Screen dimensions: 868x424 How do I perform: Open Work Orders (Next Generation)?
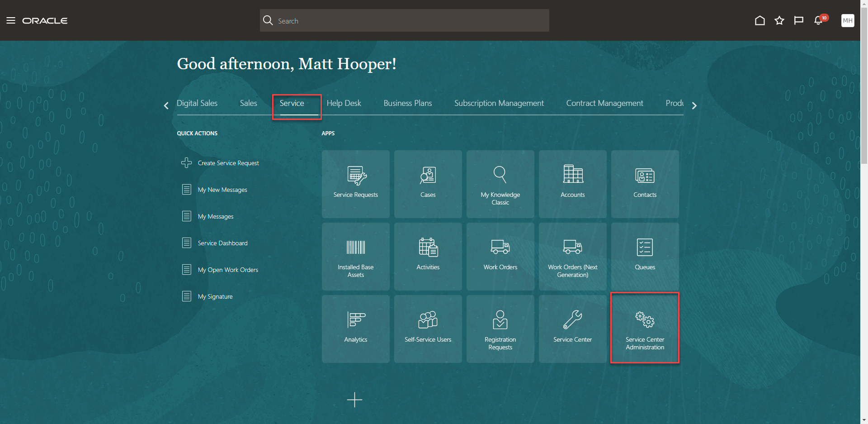(x=573, y=256)
